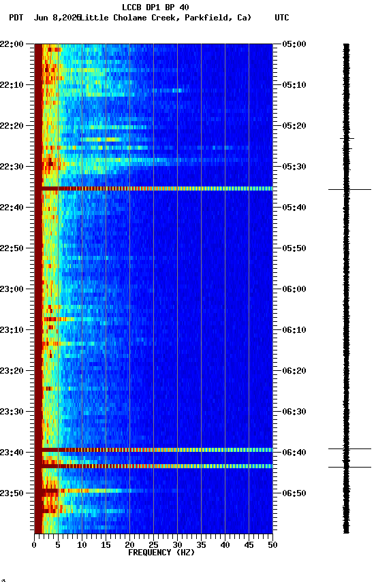Click the 23:50 PDT time label
Viewport: 376px width, 588px height.
click(x=12, y=493)
